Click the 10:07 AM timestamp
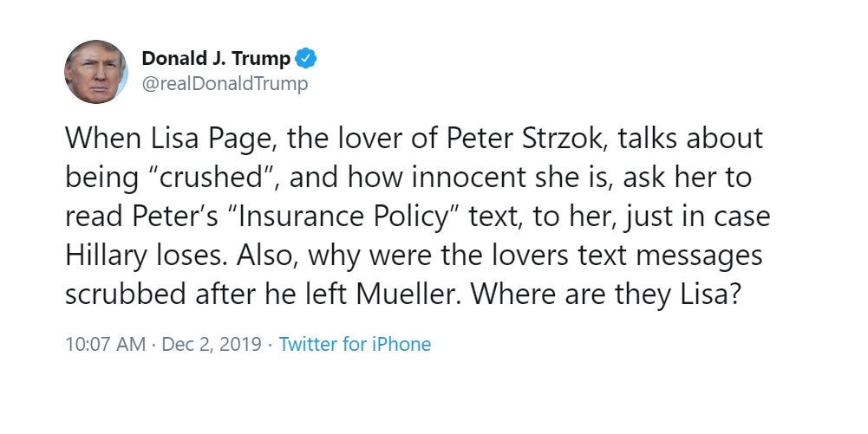Image resolution: width=868 pixels, height=434 pixels. click(105, 344)
